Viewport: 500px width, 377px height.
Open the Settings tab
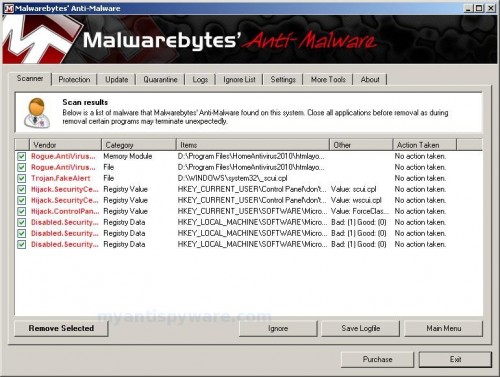283,80
